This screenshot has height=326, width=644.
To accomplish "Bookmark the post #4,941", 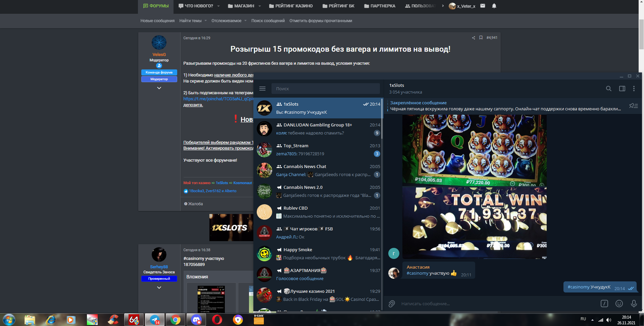I will click(x=481, y=38).
